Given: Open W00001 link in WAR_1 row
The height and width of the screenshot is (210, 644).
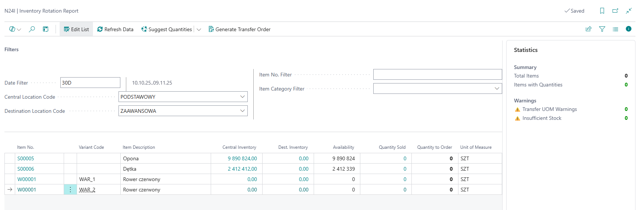Looking at the screenshot, I should (27, 179).
